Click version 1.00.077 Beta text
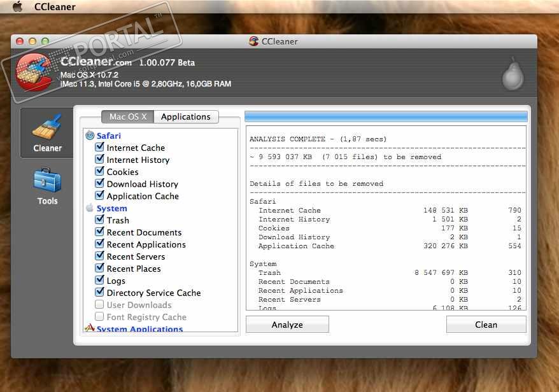 [x=167, y=63]
